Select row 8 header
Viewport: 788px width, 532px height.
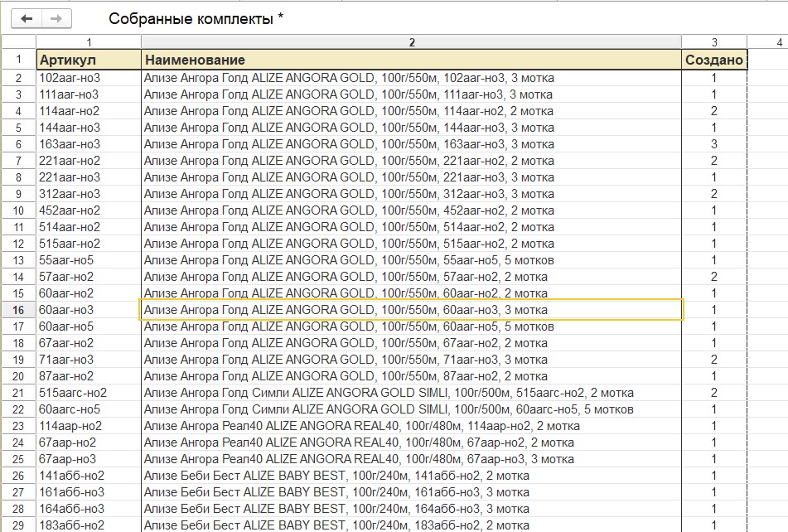(18, 177)
